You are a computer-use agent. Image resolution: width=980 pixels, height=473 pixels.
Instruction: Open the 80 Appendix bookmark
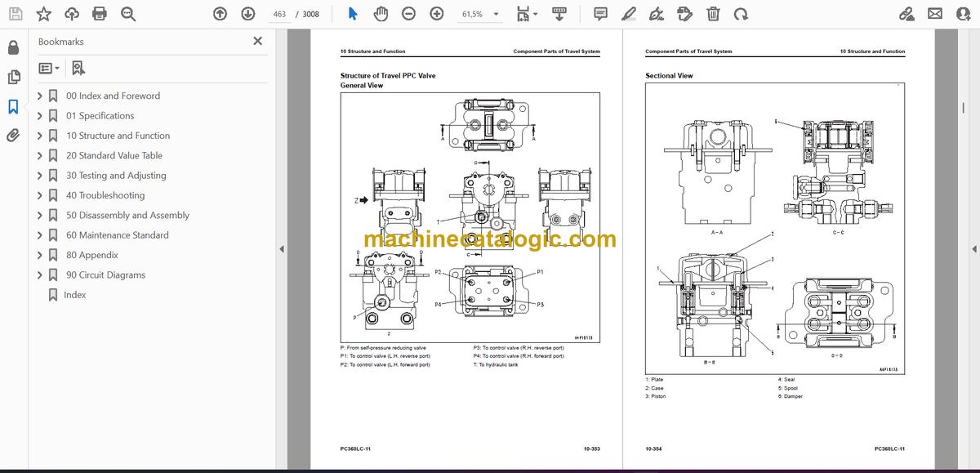coord(91,255)
